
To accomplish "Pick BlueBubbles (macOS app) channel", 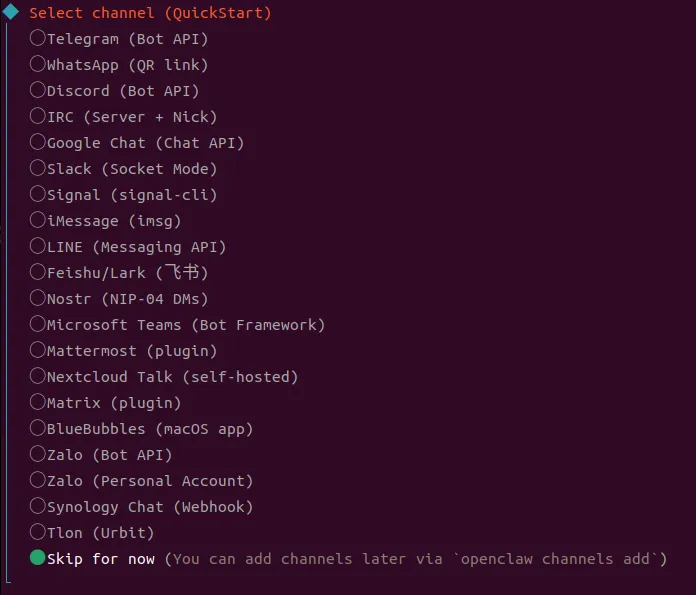I will point(38,429).
